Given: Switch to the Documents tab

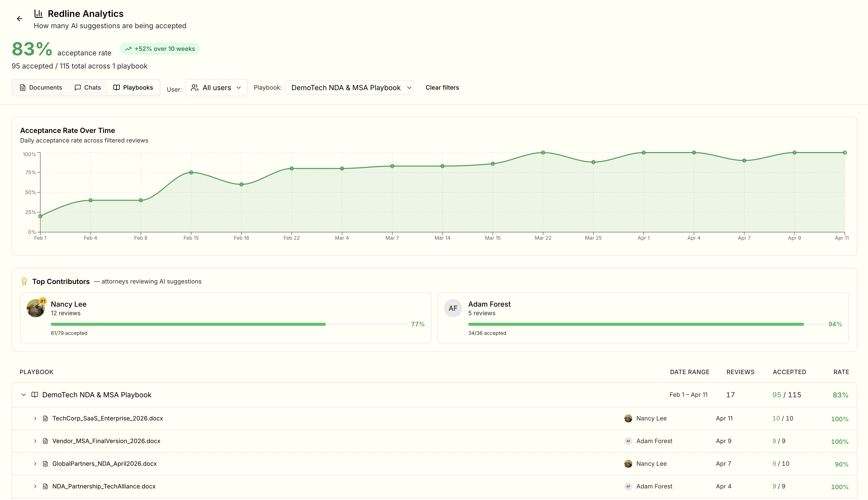Looking at the screenshot, I should point(41,88).
